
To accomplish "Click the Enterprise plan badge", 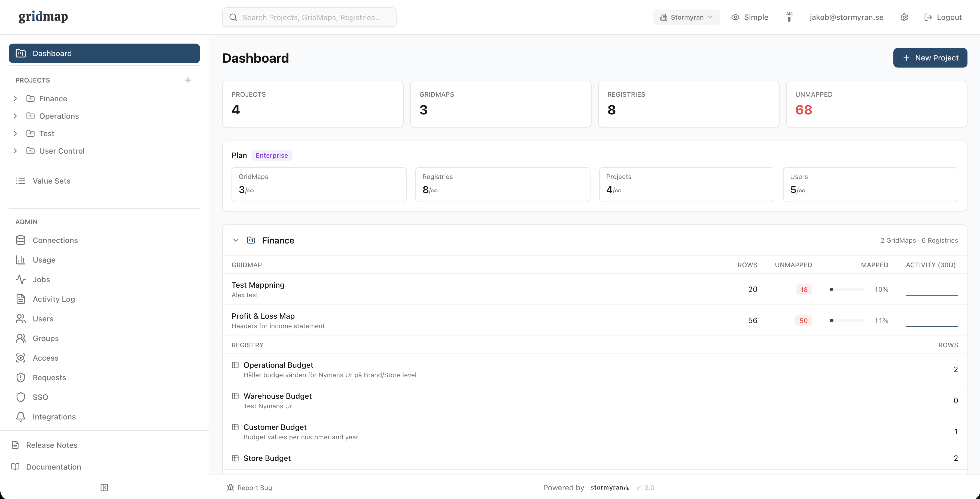I will pyautogui.click(x=272, y=155).
